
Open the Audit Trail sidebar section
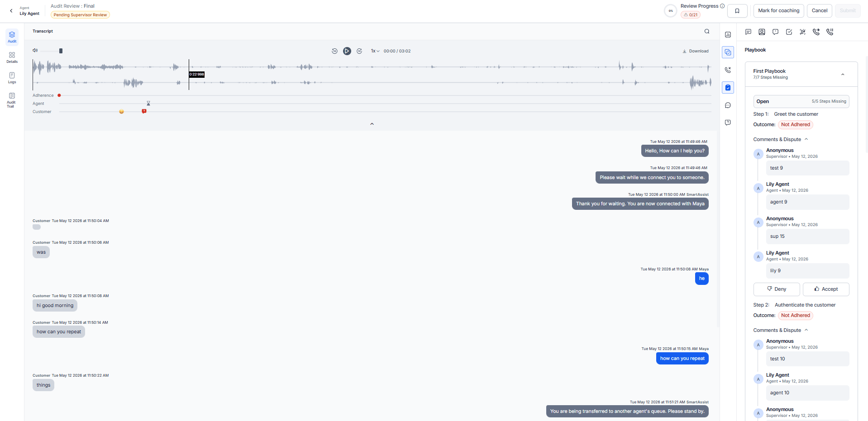(x=12, y=99)
